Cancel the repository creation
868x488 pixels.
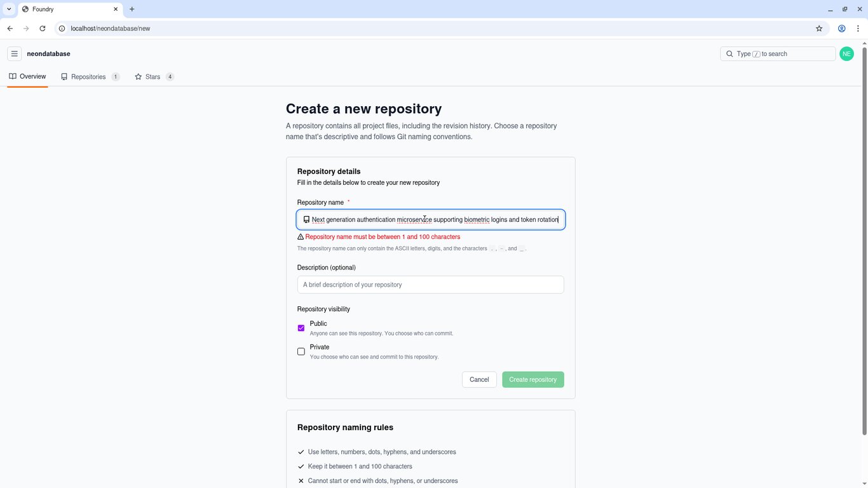pyautogui.click(x=479, y=379)
